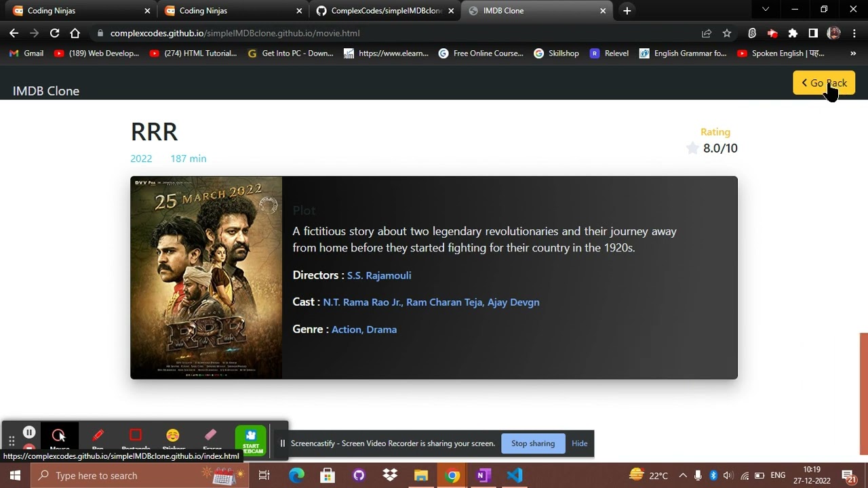
Task: Switch to first Coding Ninjas tab
Action: (81, 11)
